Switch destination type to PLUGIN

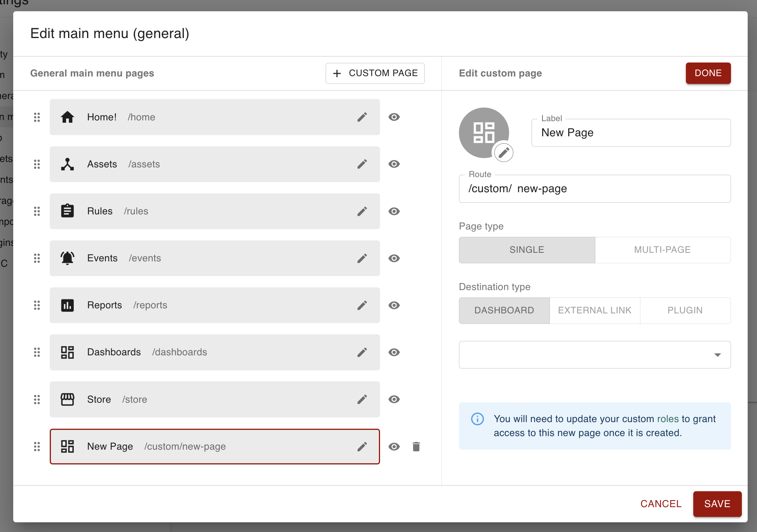(685, 310)
